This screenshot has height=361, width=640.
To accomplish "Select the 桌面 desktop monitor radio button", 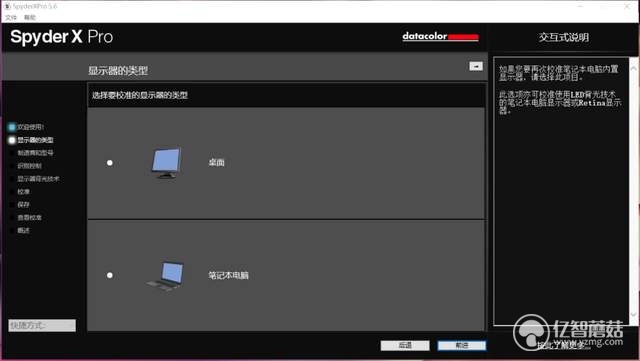I will (x=109, y=163).
